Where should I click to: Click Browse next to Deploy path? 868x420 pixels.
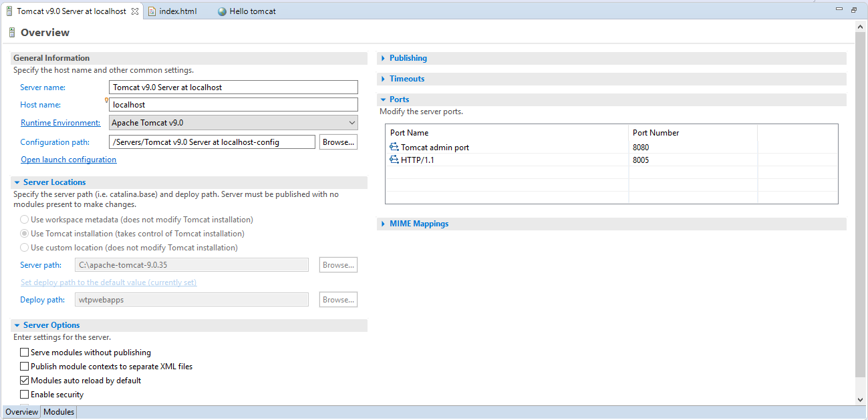pos(338,300)
